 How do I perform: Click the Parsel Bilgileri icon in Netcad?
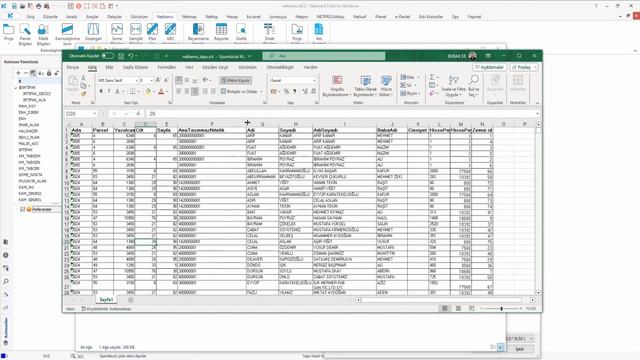tap(25, 34)
